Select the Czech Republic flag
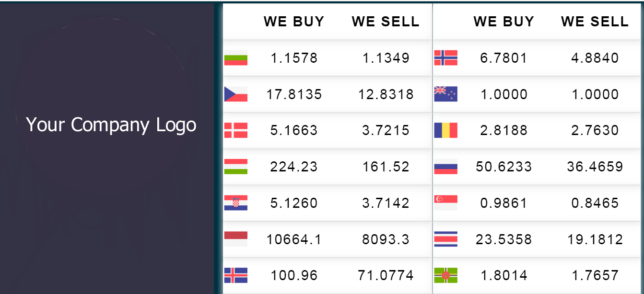This screenshot has width=644, height=294. pos(236,94)
